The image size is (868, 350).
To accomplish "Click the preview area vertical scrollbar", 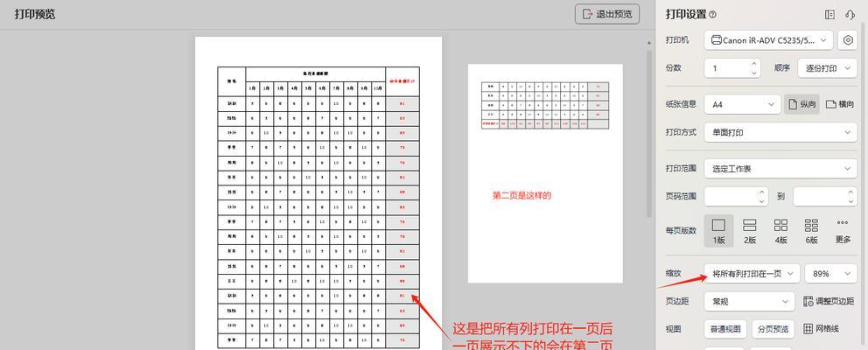I will [649, 133].
